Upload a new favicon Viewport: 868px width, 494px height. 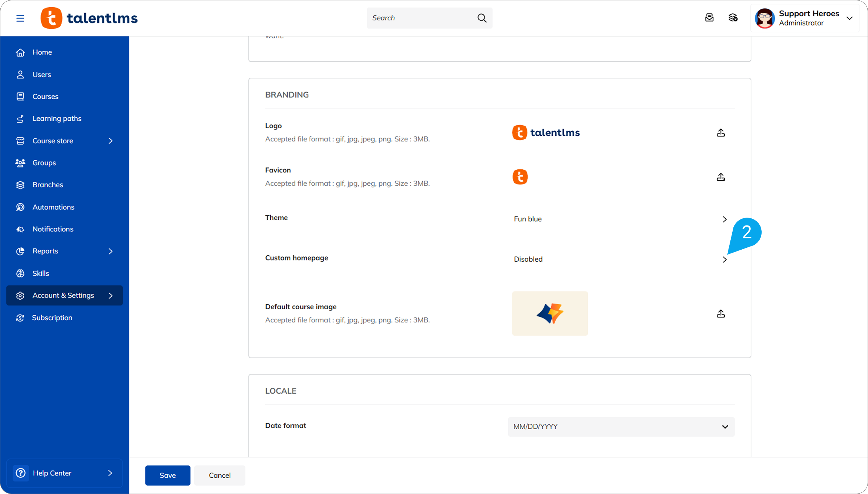[x=721, y=177]
